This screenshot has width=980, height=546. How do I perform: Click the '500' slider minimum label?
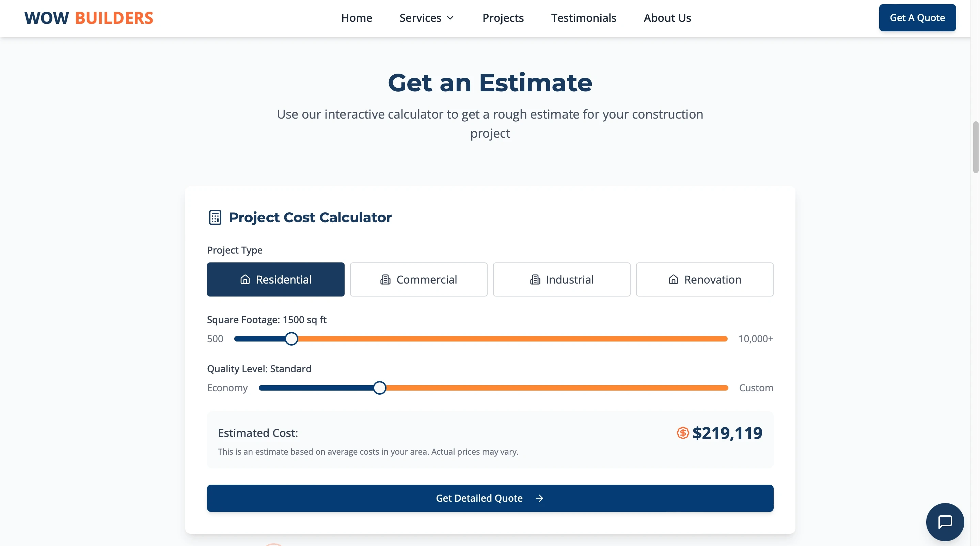coord(215,339)
